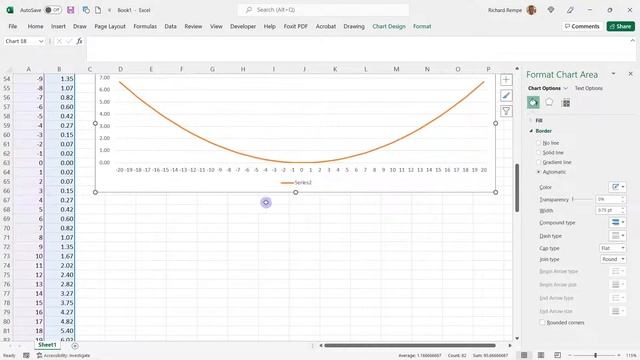The width and height of the screenshot is (640, 360).
Task: Click the Chart Elements plus button
Action: (x=506, y=80)
